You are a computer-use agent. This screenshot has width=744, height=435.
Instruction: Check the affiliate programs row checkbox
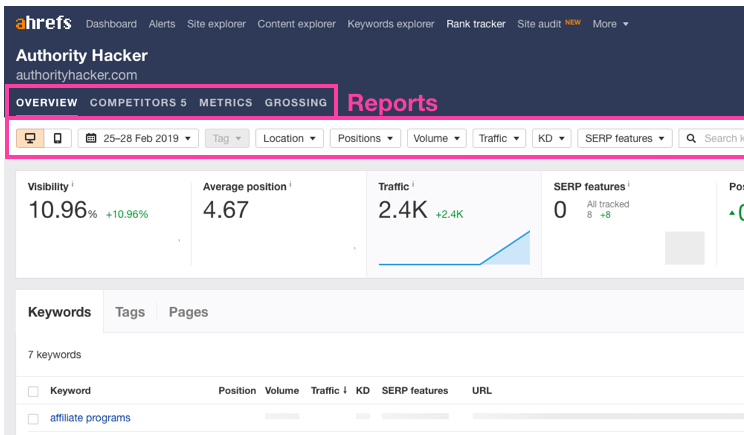[33, 419]
